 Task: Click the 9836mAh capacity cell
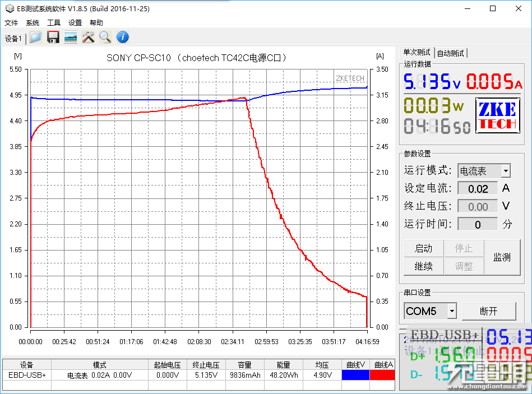point(245,375)
